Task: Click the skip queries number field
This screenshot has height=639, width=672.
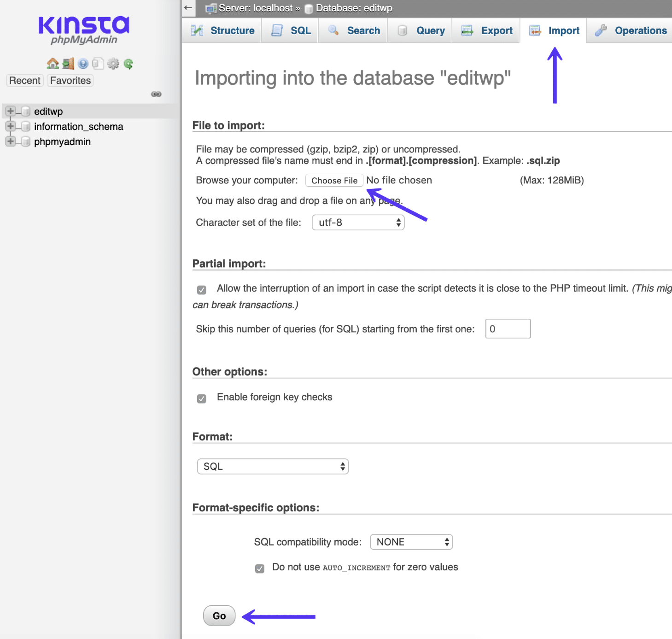Action: tap(507, 328)
